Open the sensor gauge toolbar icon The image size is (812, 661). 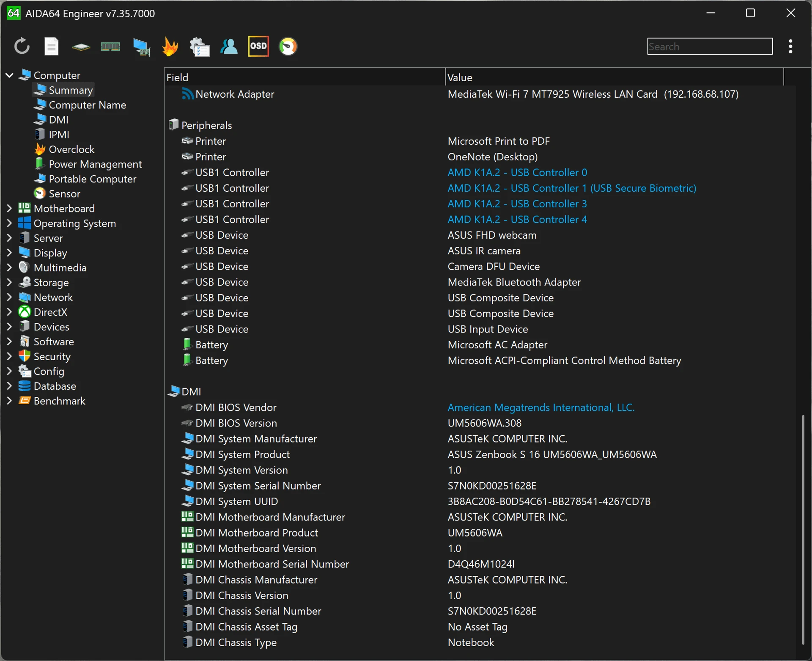pos(288,46)
